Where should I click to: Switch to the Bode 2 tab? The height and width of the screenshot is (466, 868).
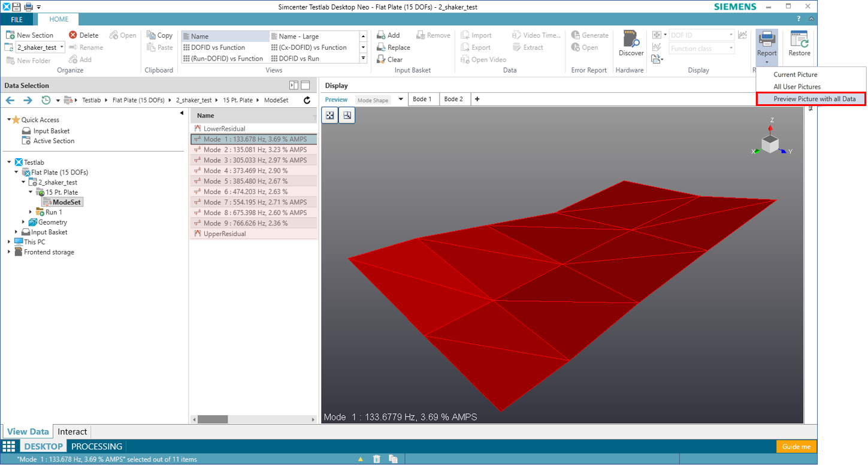pos(453,99)
